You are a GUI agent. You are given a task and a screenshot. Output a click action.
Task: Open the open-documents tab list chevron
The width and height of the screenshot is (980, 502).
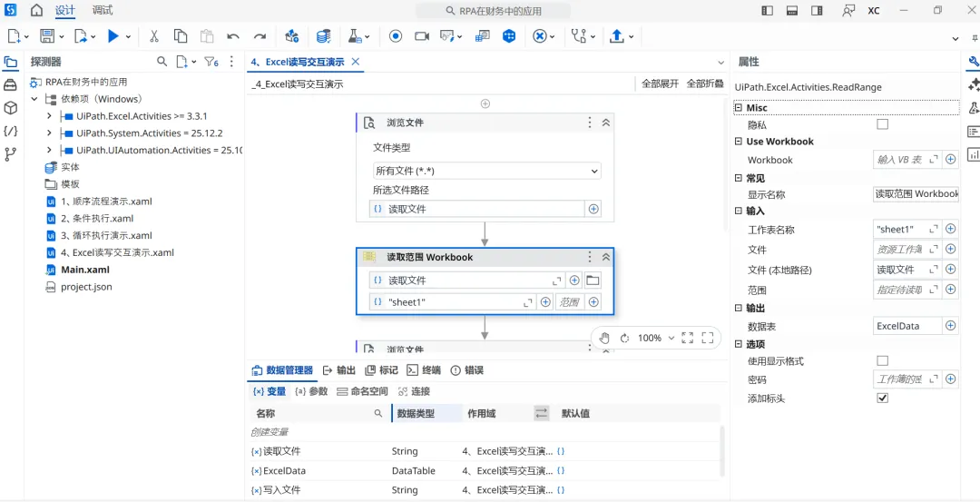tap(720, 62)
